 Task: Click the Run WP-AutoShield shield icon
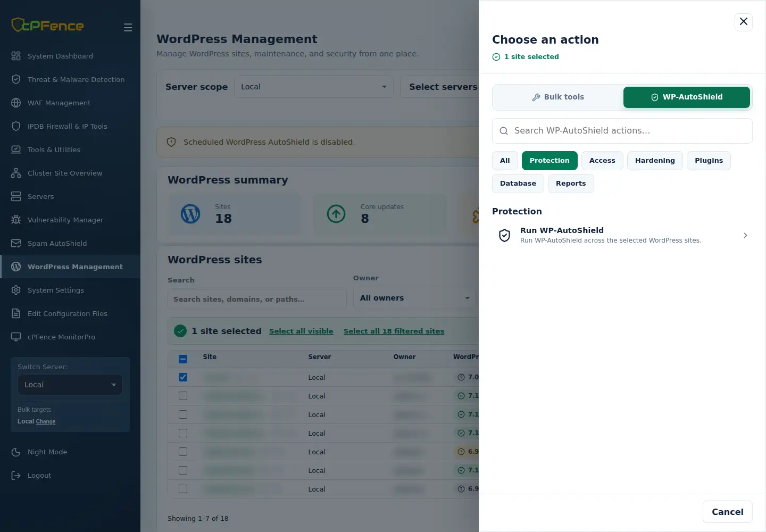coord(504,235)
